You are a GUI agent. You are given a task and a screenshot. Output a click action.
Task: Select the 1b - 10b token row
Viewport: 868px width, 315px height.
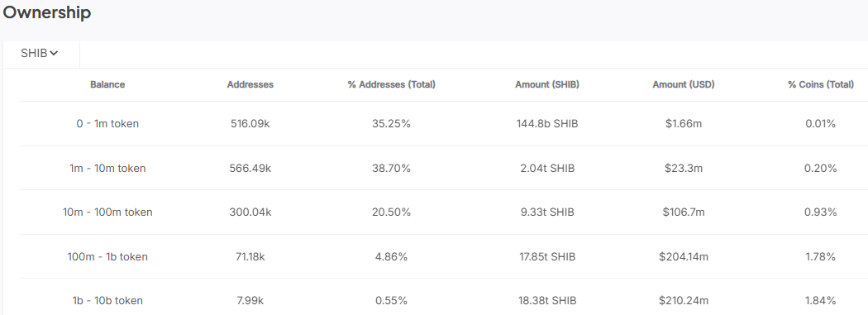point(444,298)
